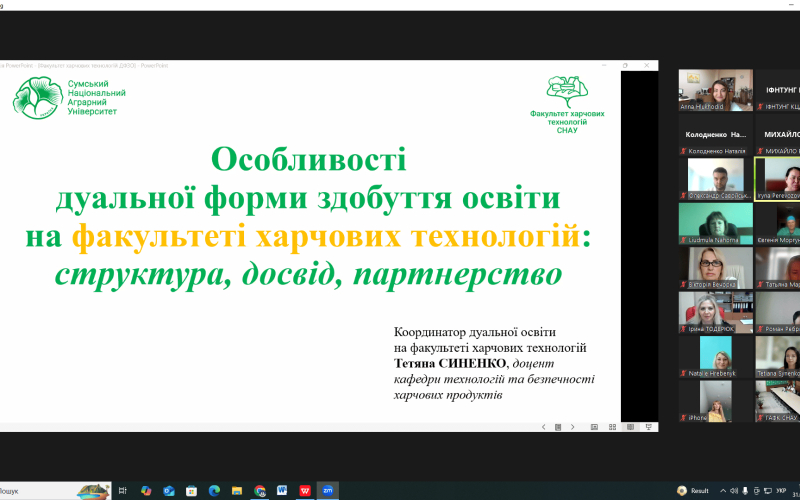Image resolution: width=800 pixels, height=500 pixels.
Task: Select Anna Hlukhodid video thumbnail
Action: coord(716,90)
